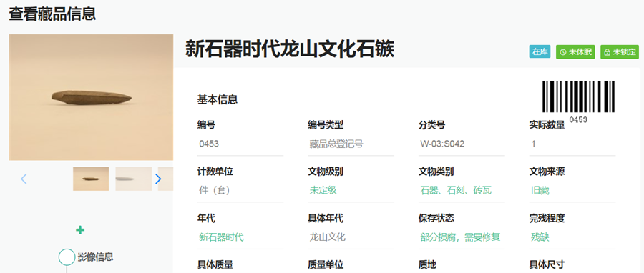Screen dimensions: 644x273
Task: Click the 文物类别 field label
Action: 436,172
